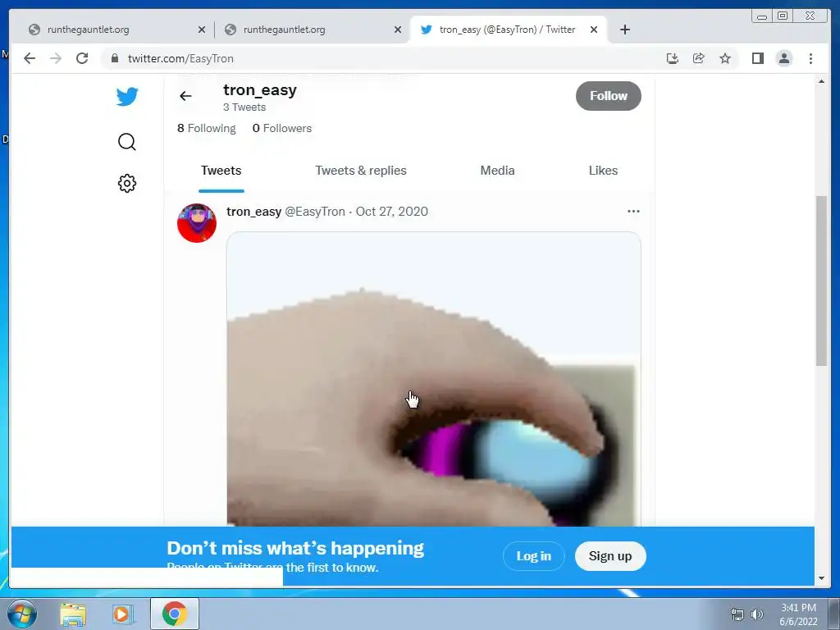The width and height of the screenshot is (840, 630).
Task: Click the scrollbar up arrow
Action: [821, 81]
